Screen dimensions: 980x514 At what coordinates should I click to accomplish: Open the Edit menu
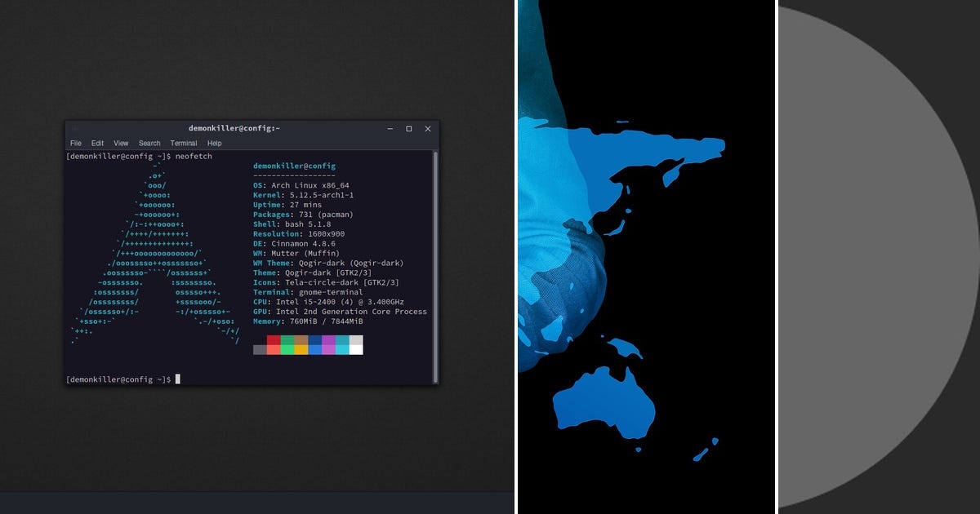(x=98, y=143)
